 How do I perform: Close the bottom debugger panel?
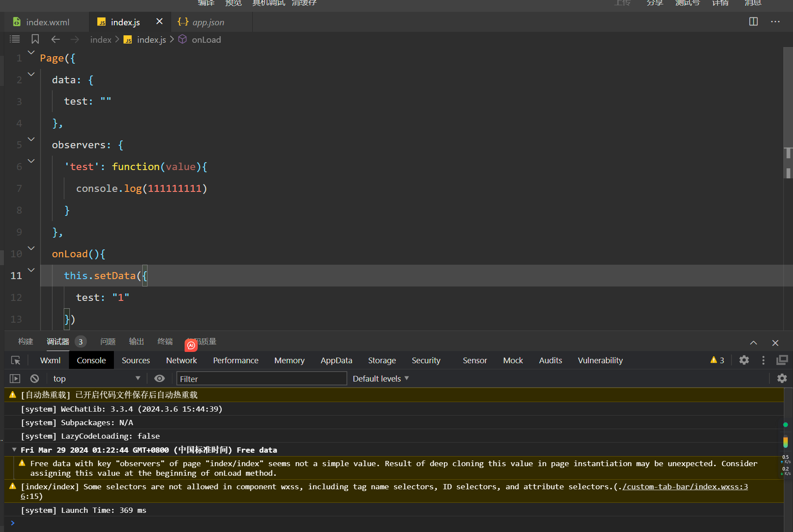775,343
